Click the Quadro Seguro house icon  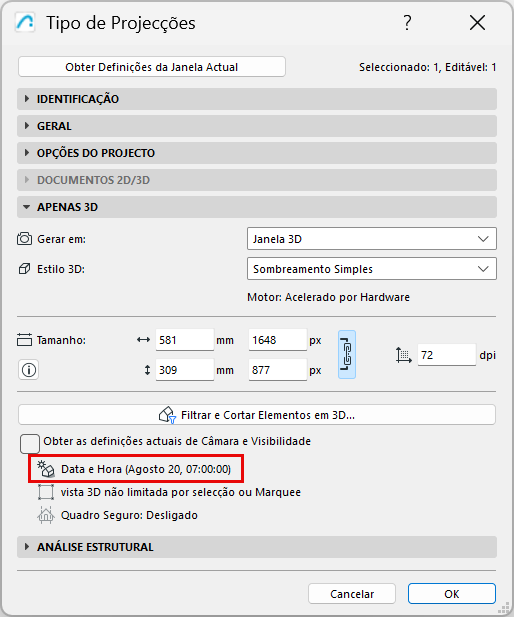pos(46,515)
